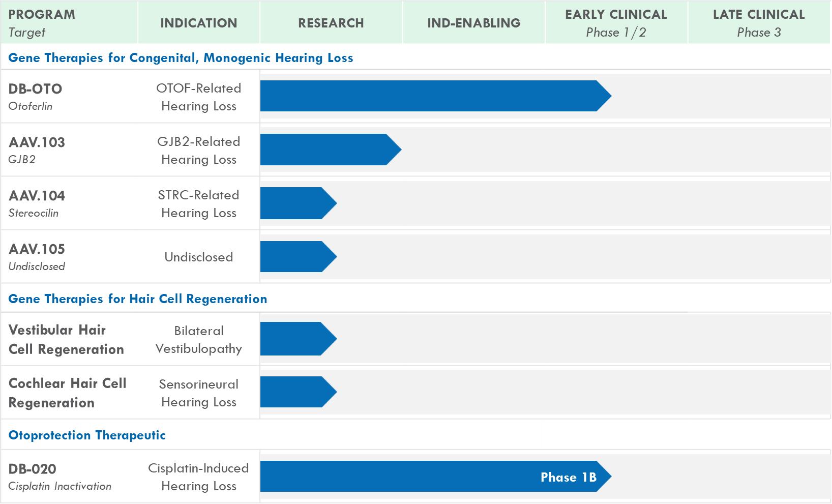The height and width of the screenshot is (504, 832).
Task: Click the DB-OTO program name
Action: coord(36,89)
